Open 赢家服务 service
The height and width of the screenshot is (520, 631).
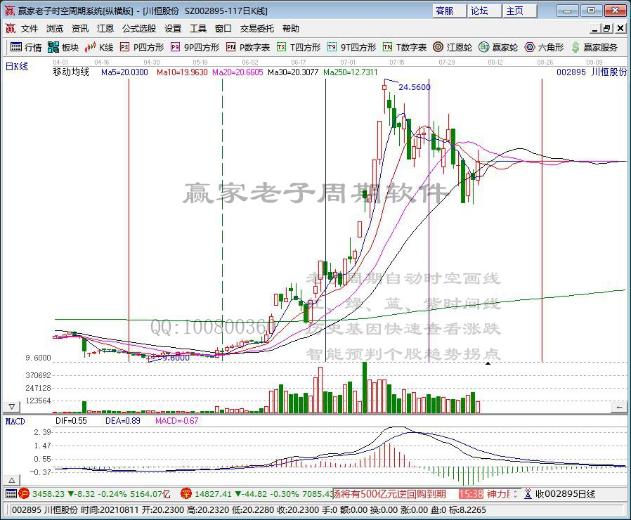click(594, 47)
